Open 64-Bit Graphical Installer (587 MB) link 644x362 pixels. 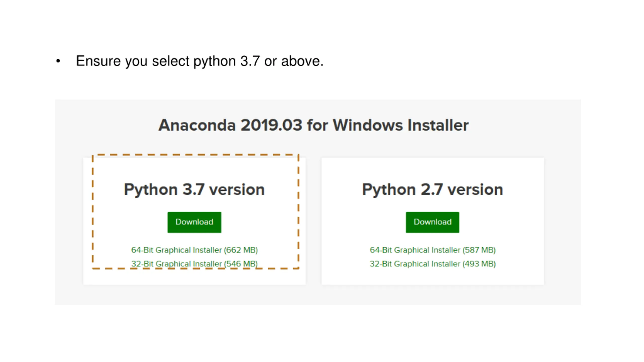point(433,250)
